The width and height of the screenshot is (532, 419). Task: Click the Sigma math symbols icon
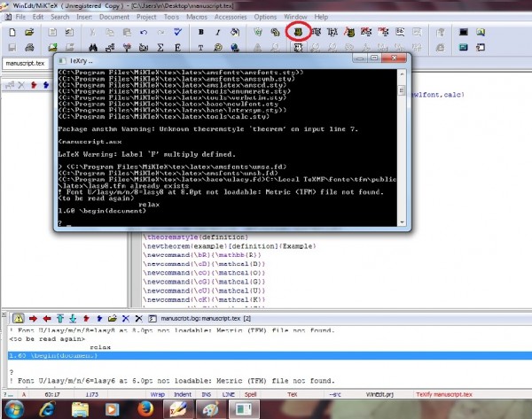(160, 46)
